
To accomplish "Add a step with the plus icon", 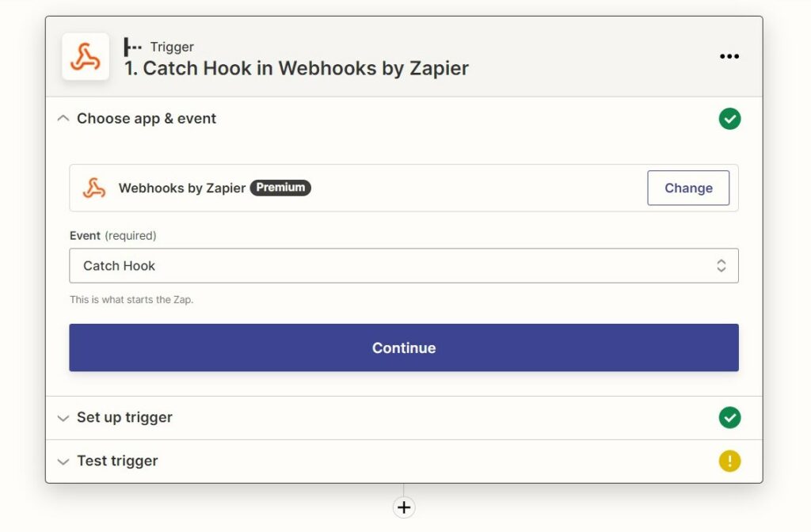I will pyautogui.click(x=404, y=507).
